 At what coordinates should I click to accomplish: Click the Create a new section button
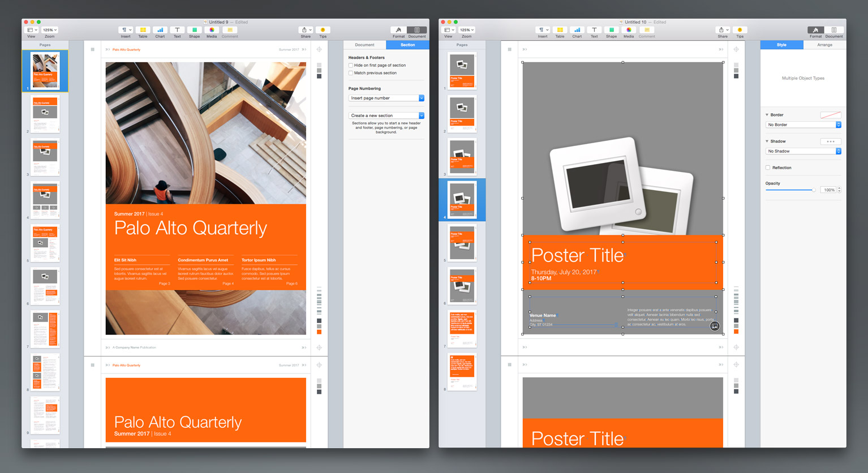pyautogui.click(x=386, y=115)
